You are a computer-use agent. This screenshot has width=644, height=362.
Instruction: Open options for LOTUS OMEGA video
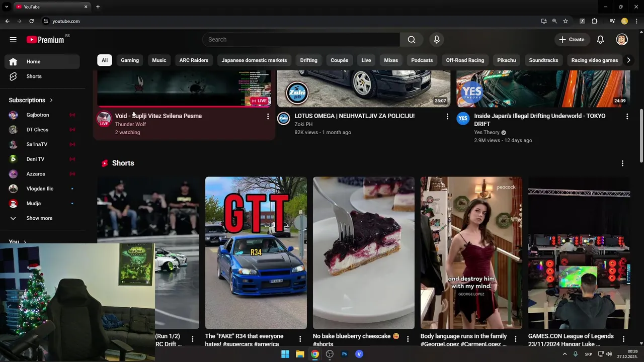click(x=447, y=117)
